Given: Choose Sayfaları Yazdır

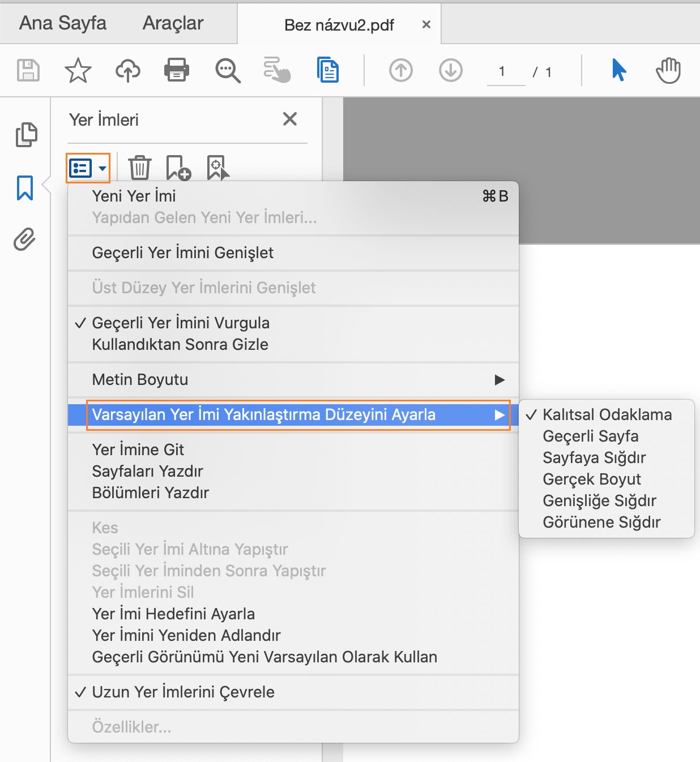Looking at the screenshot, I should (x=293, y=471).
